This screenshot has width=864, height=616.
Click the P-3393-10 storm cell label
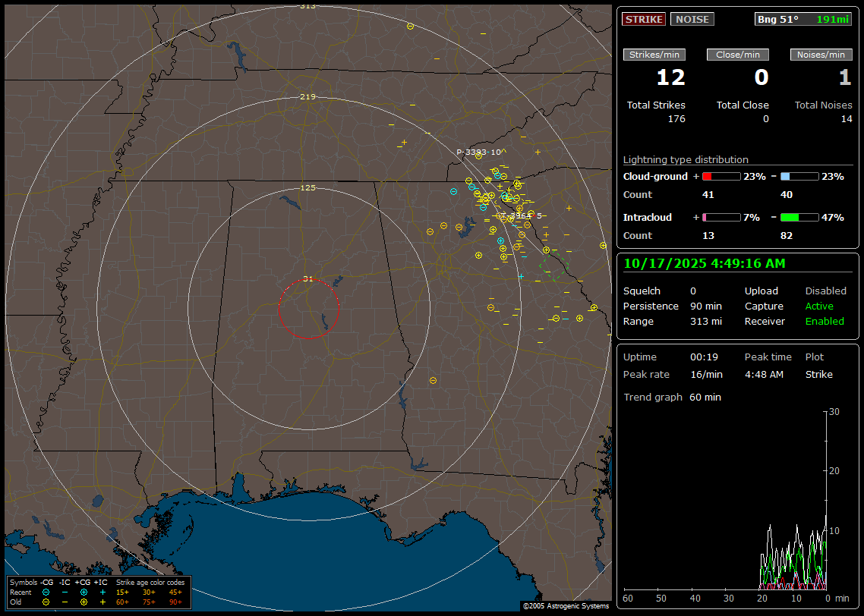pyautogui.click(x=478, y=152)
